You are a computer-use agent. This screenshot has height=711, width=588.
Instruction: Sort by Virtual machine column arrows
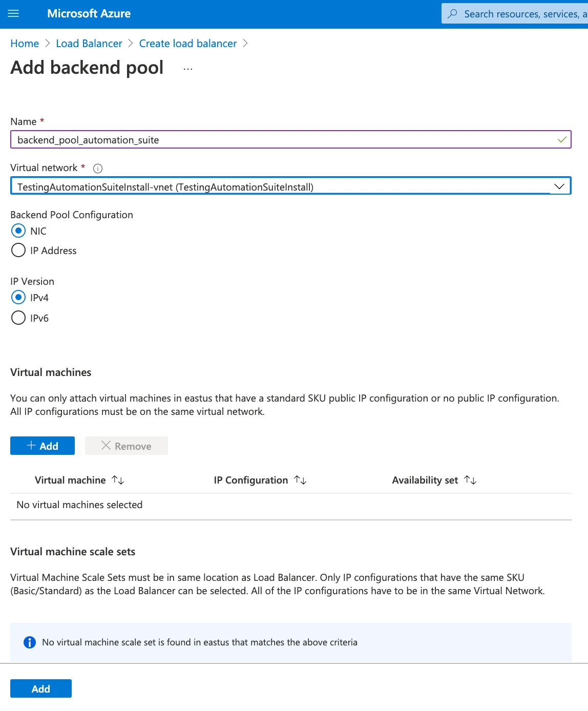click(x=118, y=480)
